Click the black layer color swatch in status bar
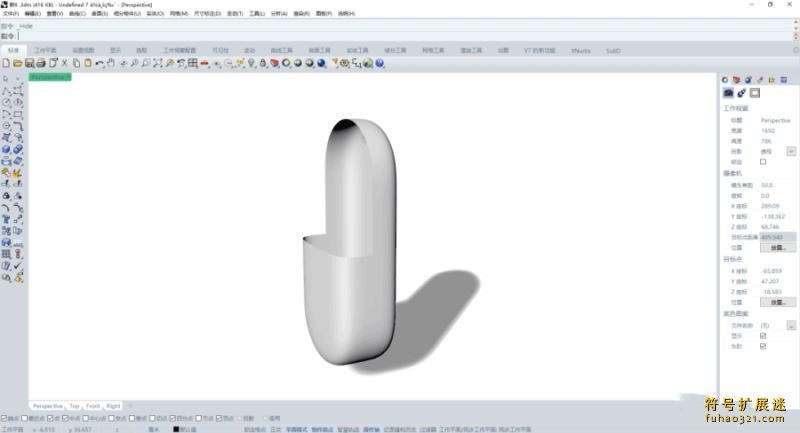The width and height of the screenshot is (800, 433). point(176,429)
